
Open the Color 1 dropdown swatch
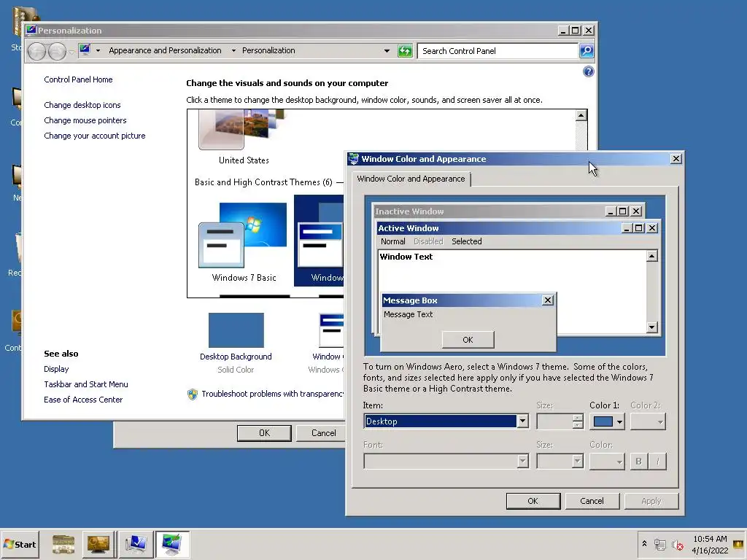point(607,421)
